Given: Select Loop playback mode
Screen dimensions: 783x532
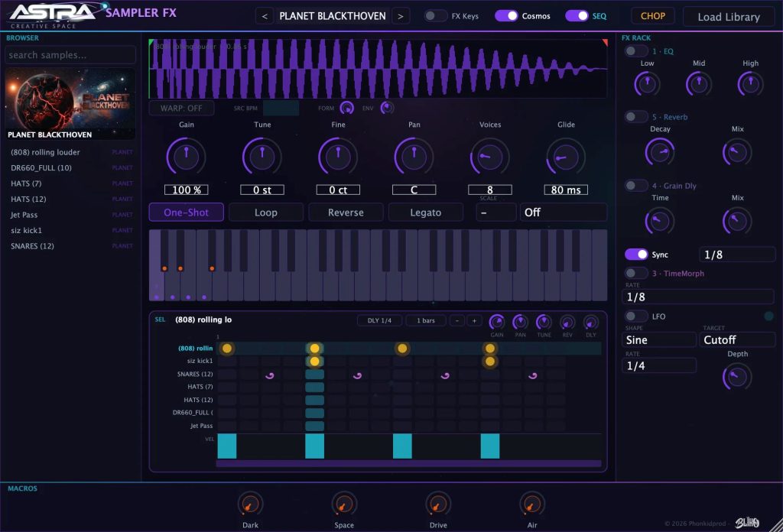Looking at the screenshot, I should (266, 212).
